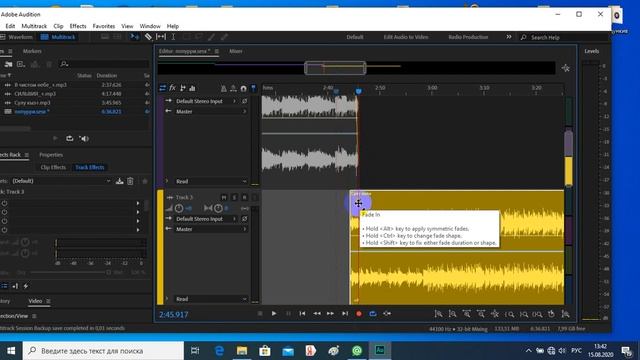
Task: Delete effects preset trash icon
Action: (130, 181)
